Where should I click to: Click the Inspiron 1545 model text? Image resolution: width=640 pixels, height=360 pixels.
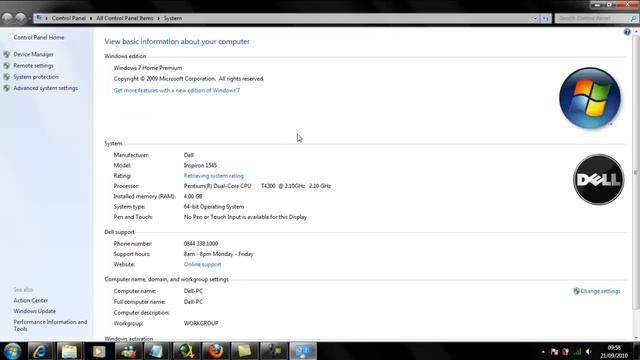[x=200, y=165]
